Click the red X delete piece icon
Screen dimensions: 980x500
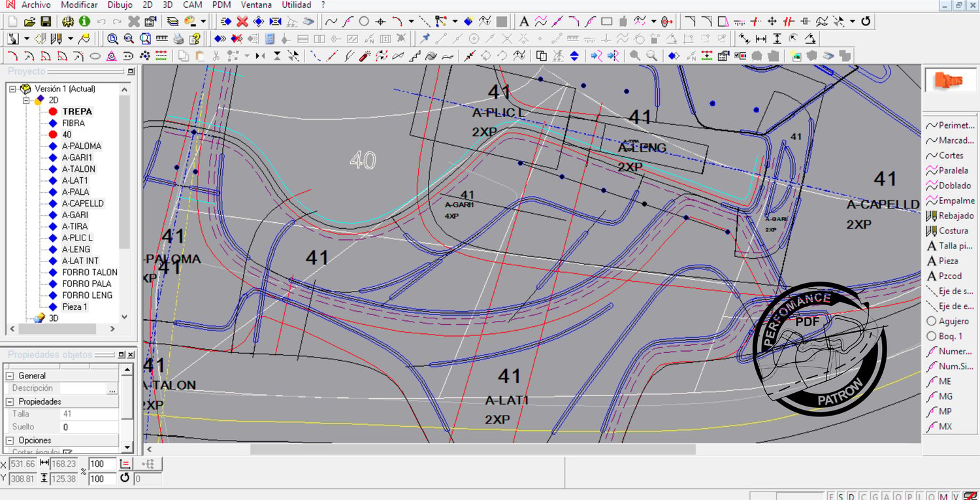(242, 22)
